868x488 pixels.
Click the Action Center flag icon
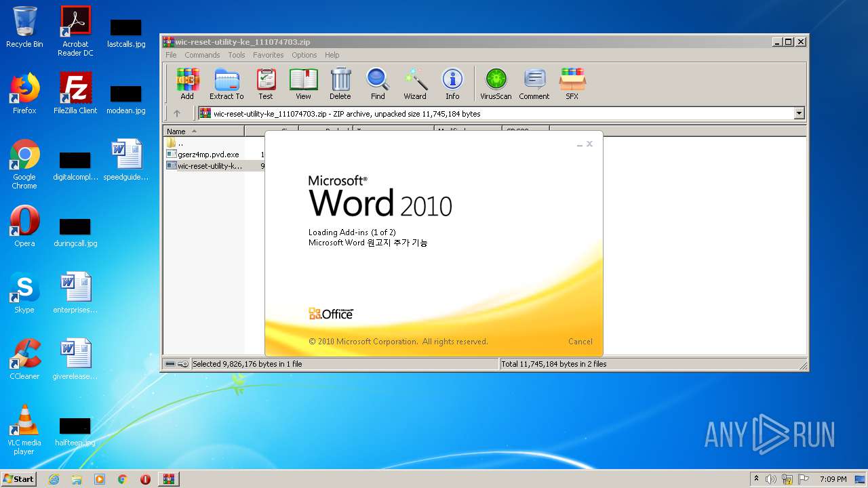[x=804, y=479]
